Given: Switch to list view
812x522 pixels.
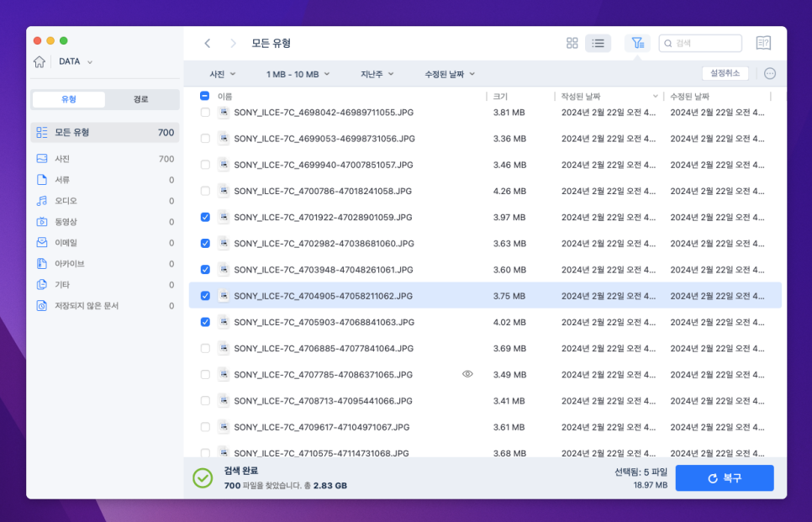Looking at the screenshot, I should pos(598,44).
